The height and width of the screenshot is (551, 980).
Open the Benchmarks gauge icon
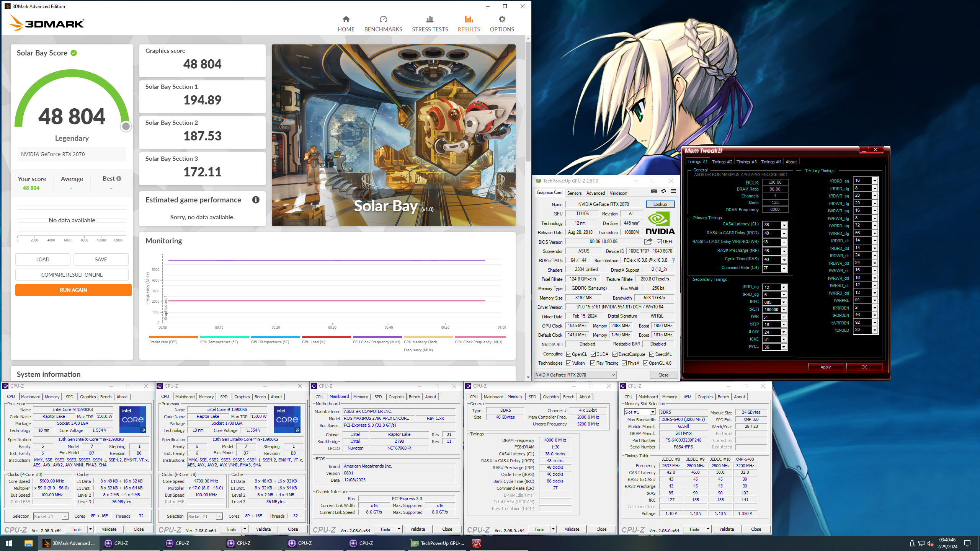pyautogui.click(x=383, y=19)
